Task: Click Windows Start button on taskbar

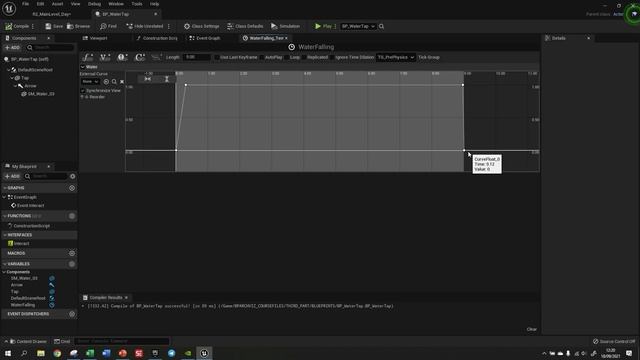Action: 8,353
